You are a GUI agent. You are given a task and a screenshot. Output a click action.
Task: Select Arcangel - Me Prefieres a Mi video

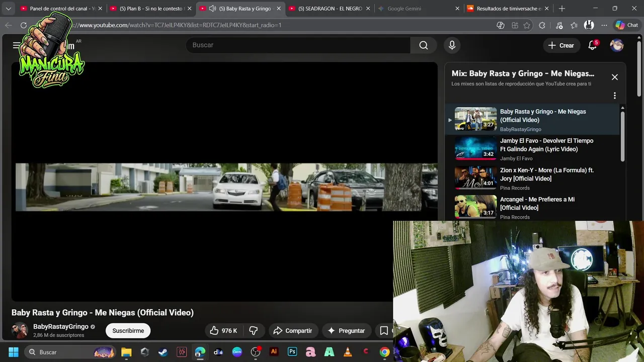[x=532, y=208]
